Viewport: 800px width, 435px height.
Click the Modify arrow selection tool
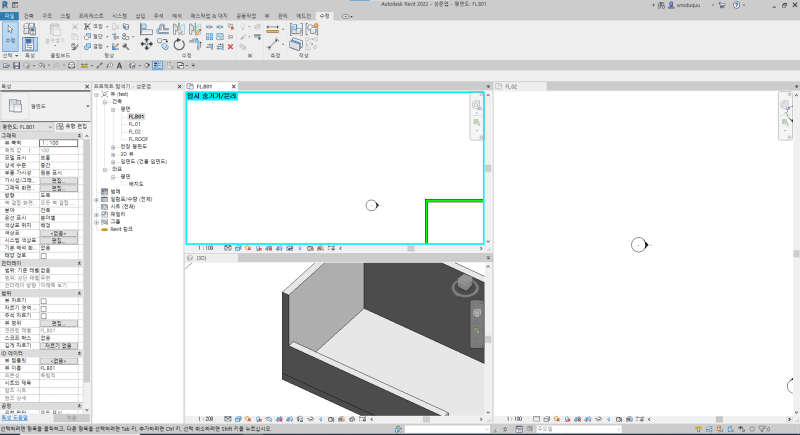coord(10,36)
